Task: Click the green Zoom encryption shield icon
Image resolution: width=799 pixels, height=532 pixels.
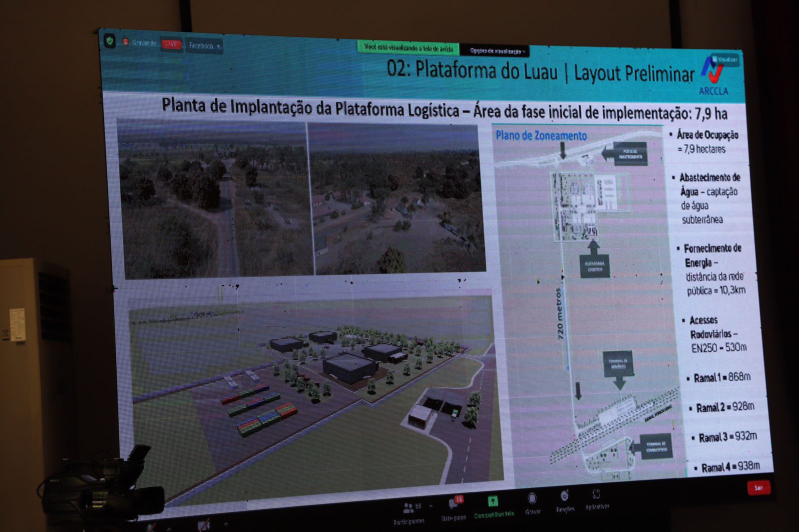Action: click(110, 41)
